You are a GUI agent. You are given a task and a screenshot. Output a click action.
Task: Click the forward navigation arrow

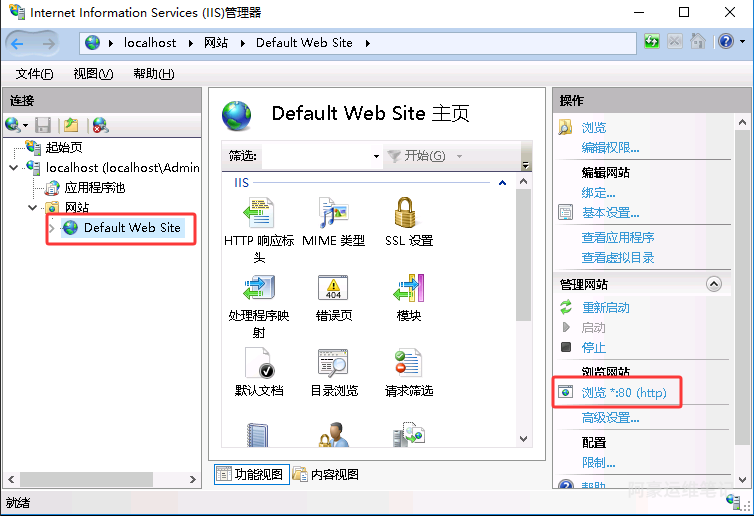pyautogui.click(x=48, y=44)
